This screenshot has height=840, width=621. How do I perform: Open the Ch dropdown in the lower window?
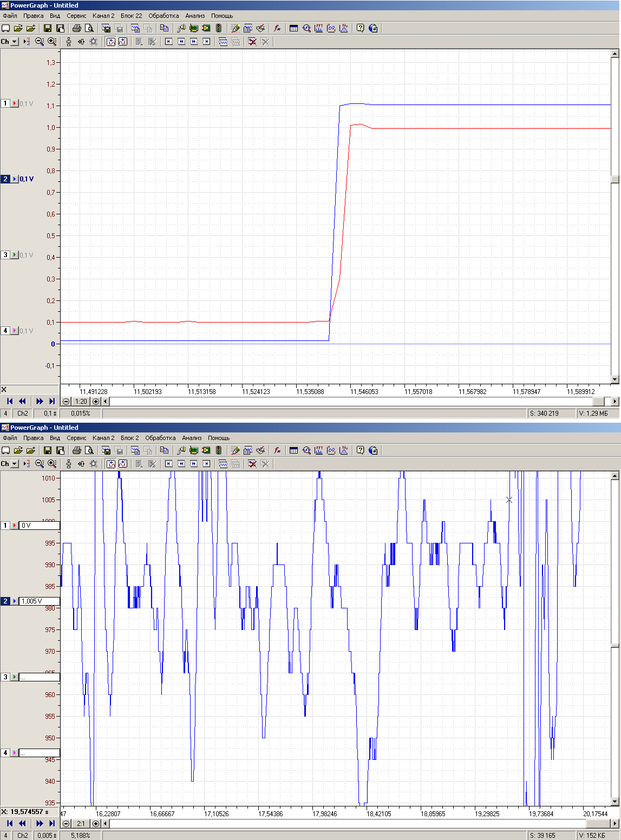(14, 464)
